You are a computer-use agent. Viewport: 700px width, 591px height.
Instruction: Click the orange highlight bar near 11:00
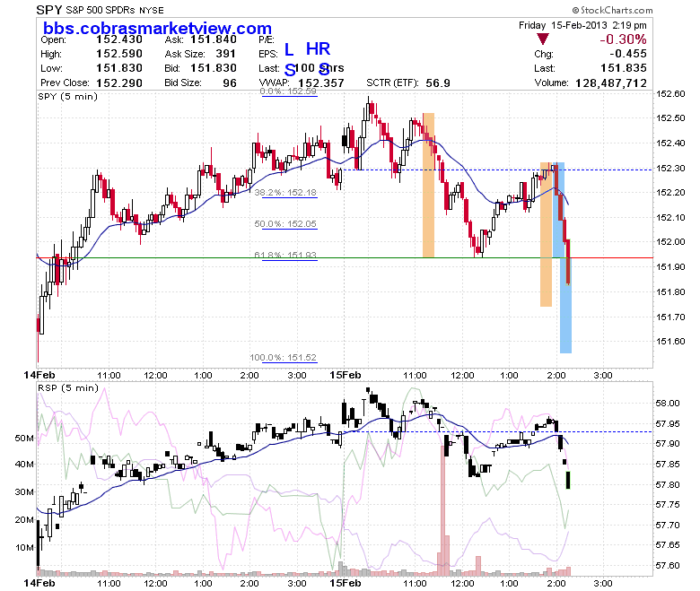coord(429,185)
